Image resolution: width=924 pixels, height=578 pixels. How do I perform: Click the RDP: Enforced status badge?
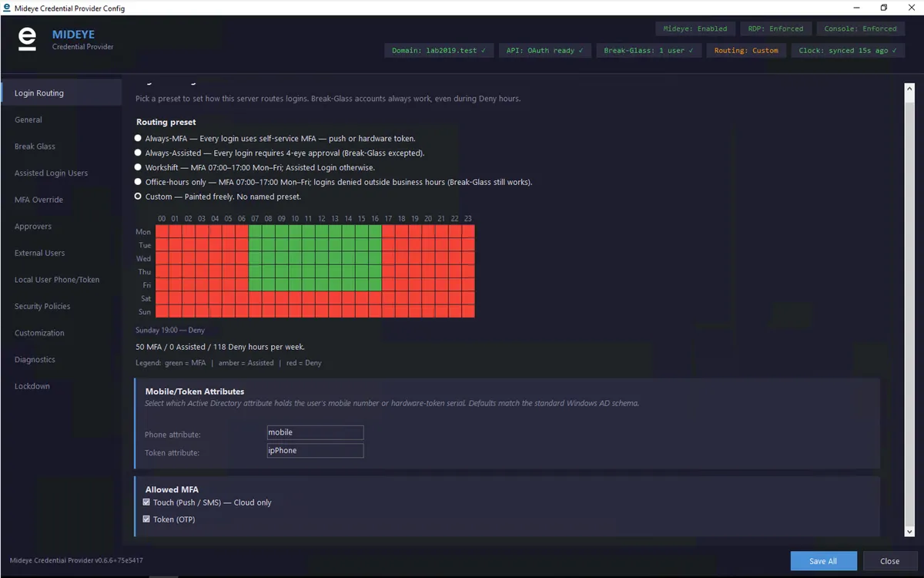(x=775, y=29)
